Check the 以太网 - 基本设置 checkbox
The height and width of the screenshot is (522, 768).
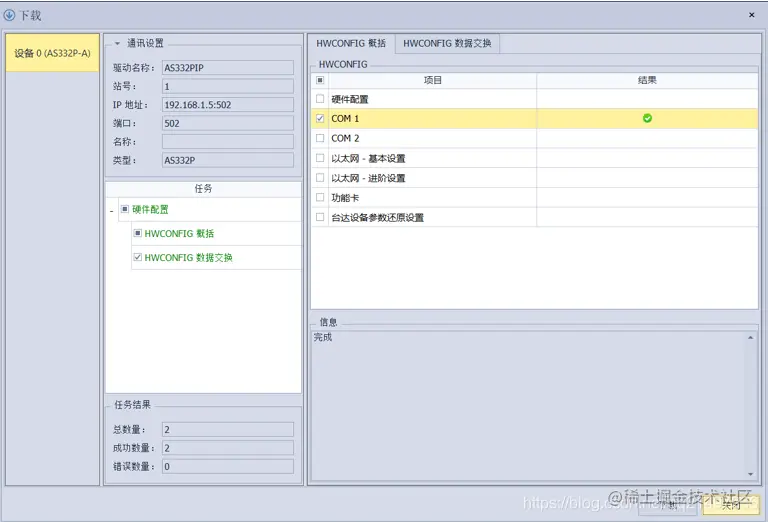(320, 158)
